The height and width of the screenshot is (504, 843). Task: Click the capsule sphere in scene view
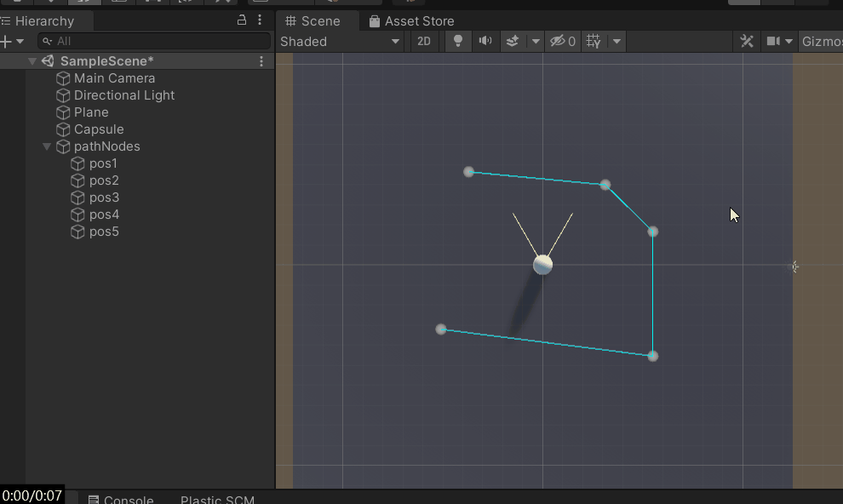542,265
